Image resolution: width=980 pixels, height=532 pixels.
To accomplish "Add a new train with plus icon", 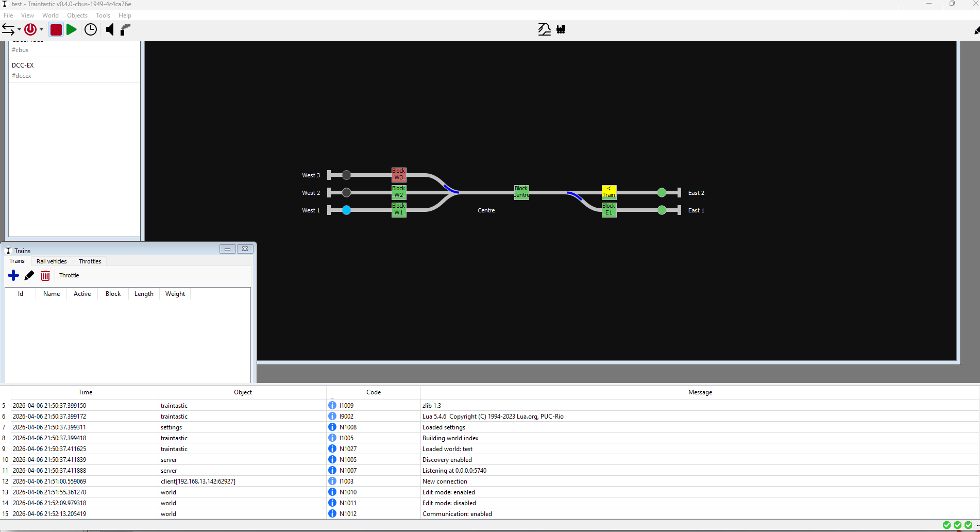I will coord(13,276).
